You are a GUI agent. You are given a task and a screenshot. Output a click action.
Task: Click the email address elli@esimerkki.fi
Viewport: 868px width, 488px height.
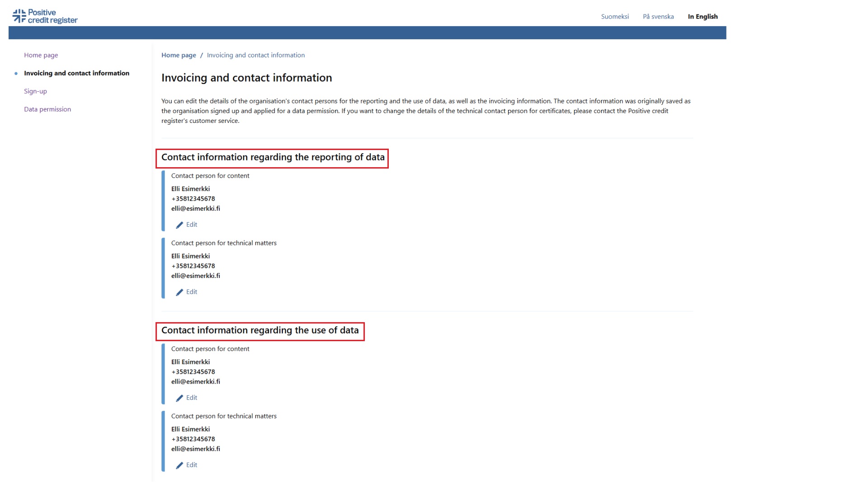tap(195, 208)
